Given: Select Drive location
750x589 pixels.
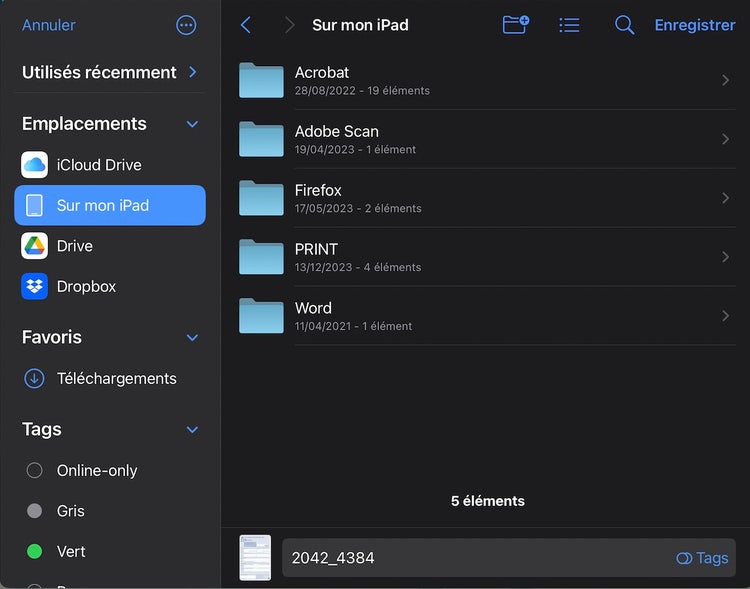Looking at the screenshot, I should point(110,245).
